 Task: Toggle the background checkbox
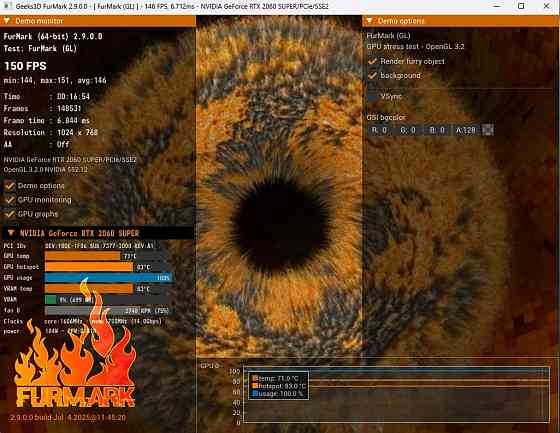(372, 76)
